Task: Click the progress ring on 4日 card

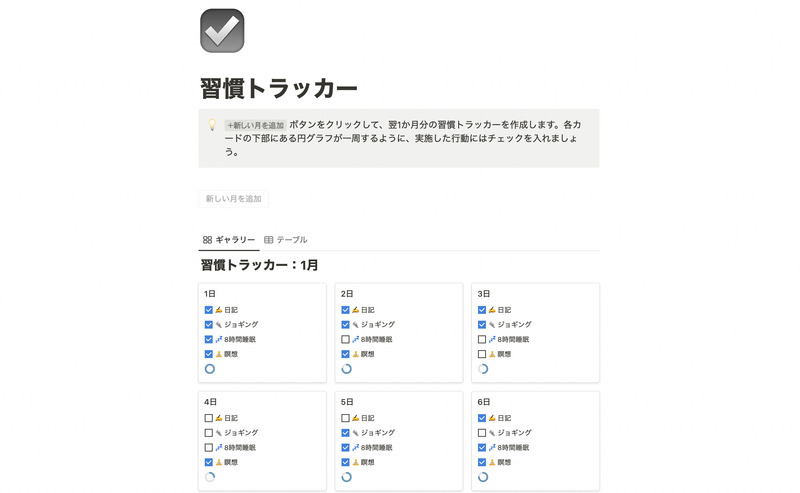Action: pyautogui.click(x=210, y=477)
